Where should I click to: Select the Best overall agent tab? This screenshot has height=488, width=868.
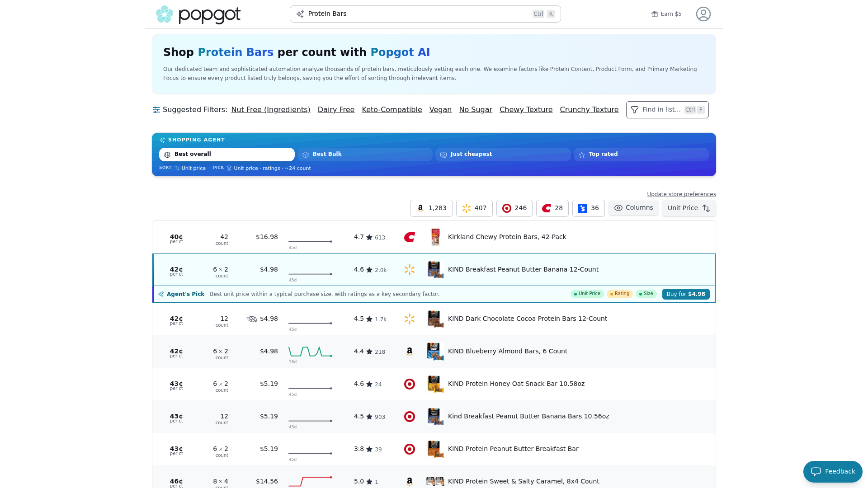coord(227,155)
